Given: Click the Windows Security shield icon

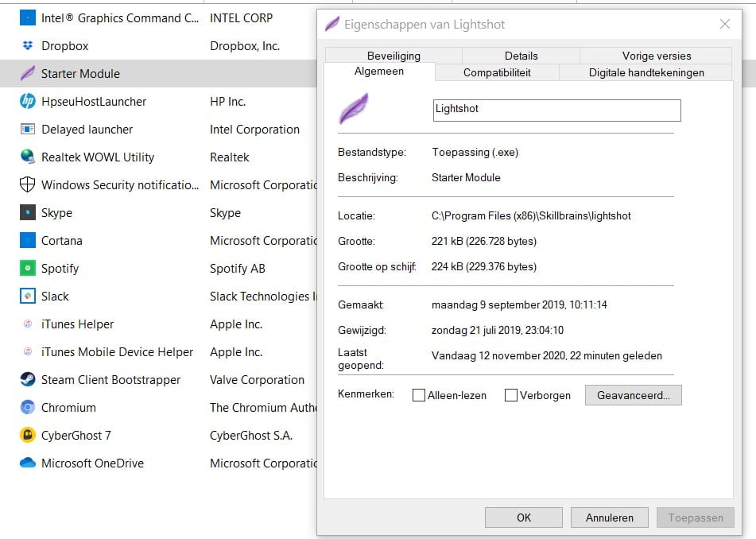Looking at the screenshot, I should point(28,184).
